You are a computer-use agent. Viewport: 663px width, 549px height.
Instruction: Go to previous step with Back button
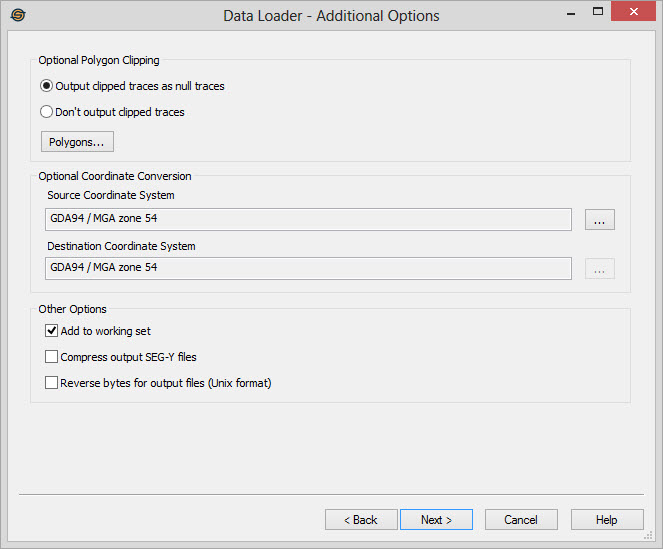coord(361,520)
